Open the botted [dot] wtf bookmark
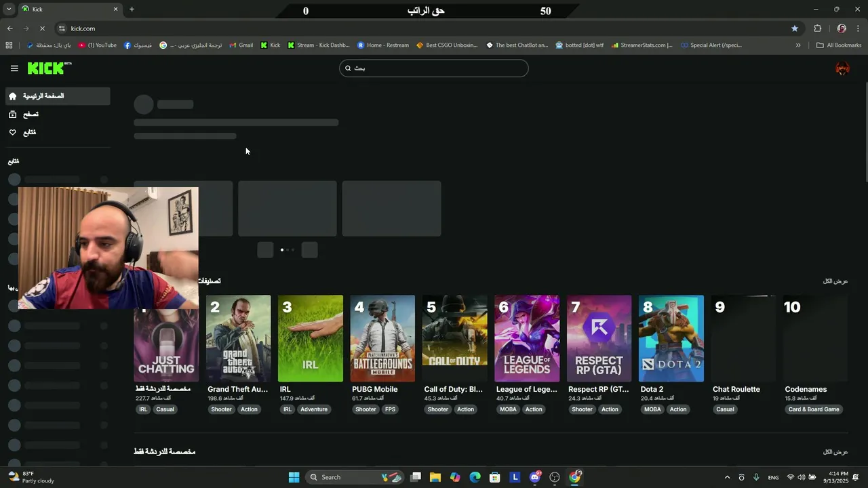 pyautogui.click(x=579, y=45)
